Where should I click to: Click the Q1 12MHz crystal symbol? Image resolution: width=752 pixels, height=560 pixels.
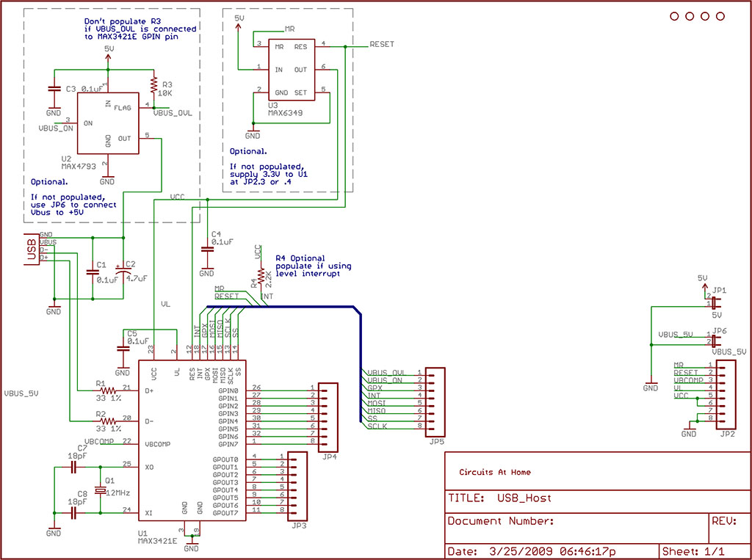click(100, 490)
